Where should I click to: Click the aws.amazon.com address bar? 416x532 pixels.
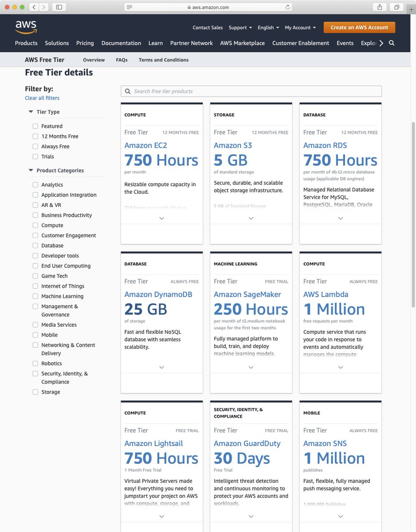tap(208, 7)
